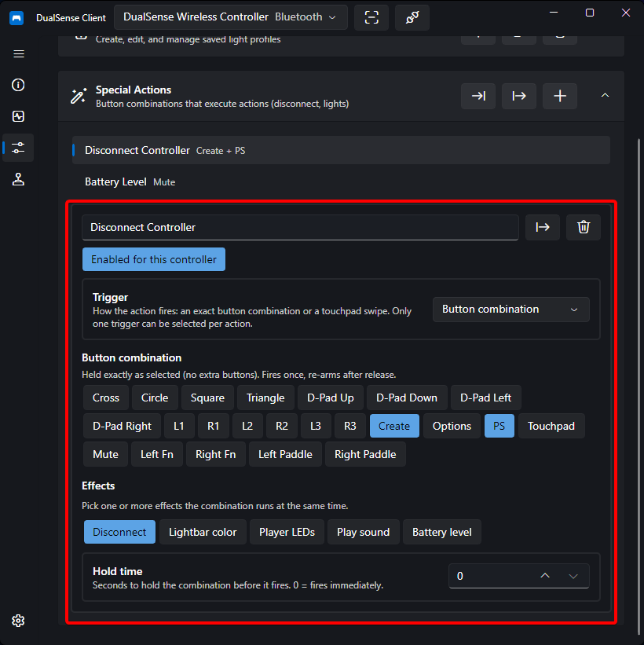The height and width of the screenshot is (645, 644).
Task: Click the import Special Actions icon
Action: [x=478, y=97]
